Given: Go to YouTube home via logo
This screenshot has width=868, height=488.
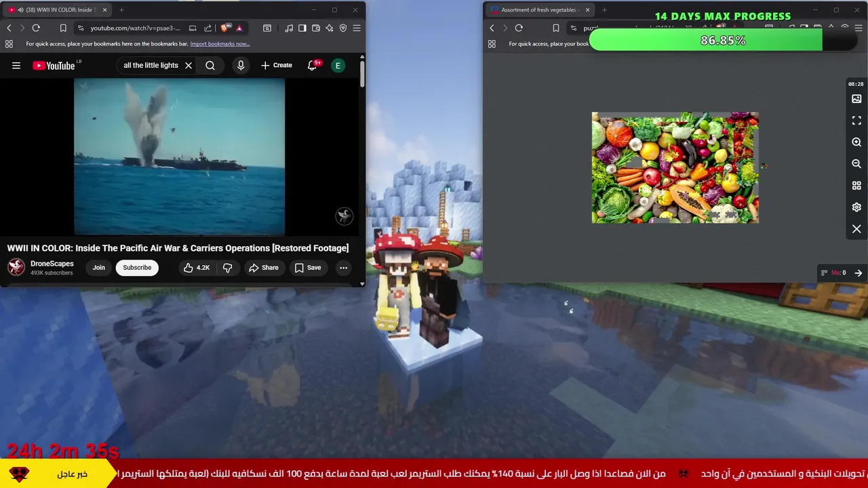Looking at the screenshot, I should 54,66.
